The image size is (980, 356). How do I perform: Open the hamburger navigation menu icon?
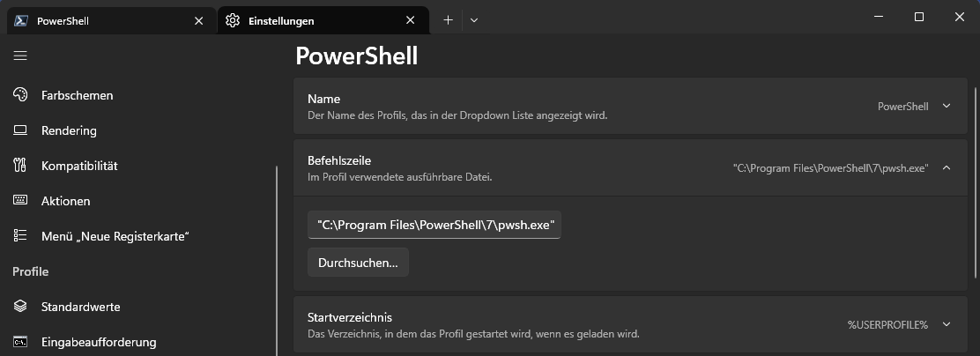[x=20, y=56]
